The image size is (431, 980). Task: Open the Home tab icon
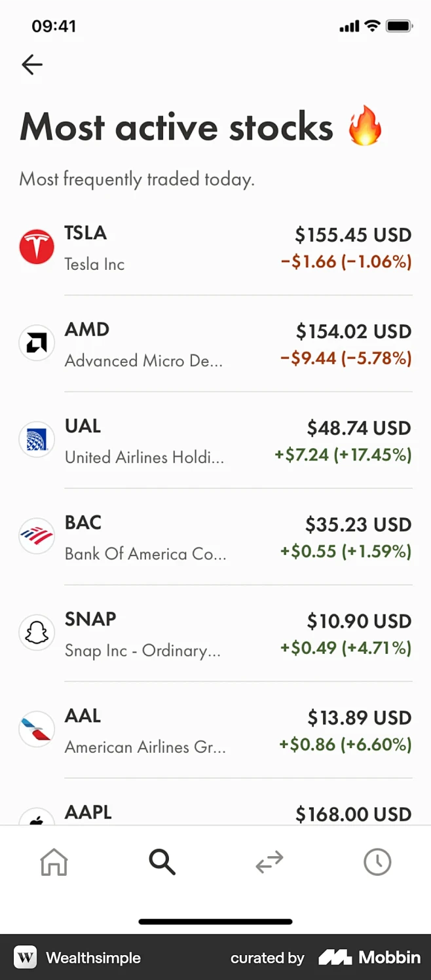coord(54,862)
